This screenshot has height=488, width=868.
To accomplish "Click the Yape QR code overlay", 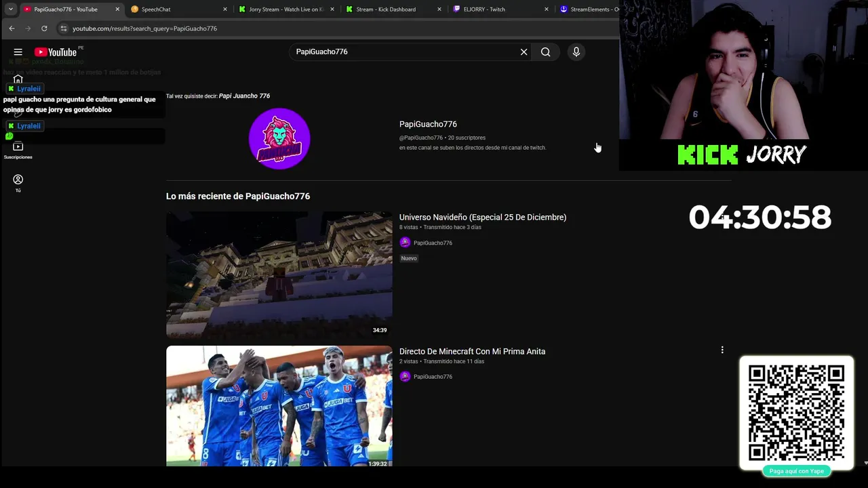I will point(797,413).
